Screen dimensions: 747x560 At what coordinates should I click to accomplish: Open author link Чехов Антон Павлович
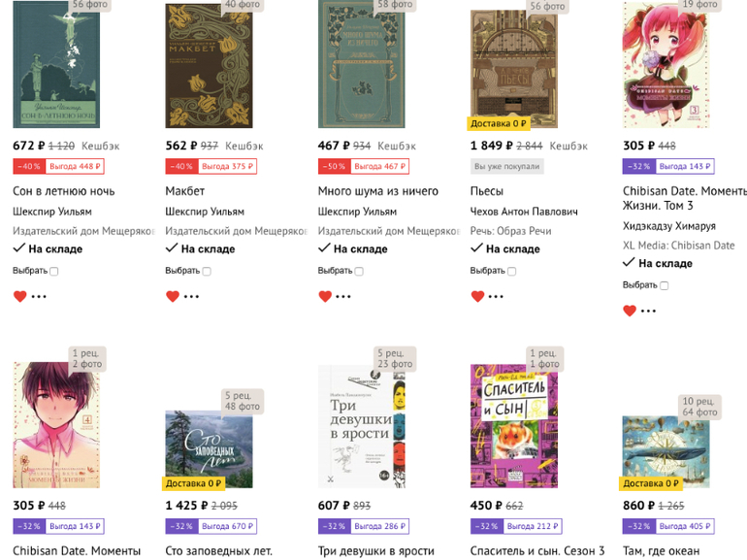click(x=524, y=212)
